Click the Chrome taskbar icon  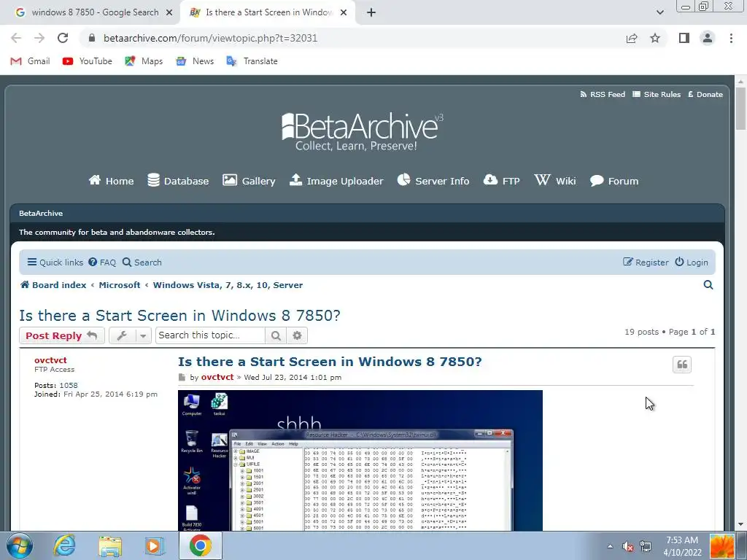(x=200, y=545)
